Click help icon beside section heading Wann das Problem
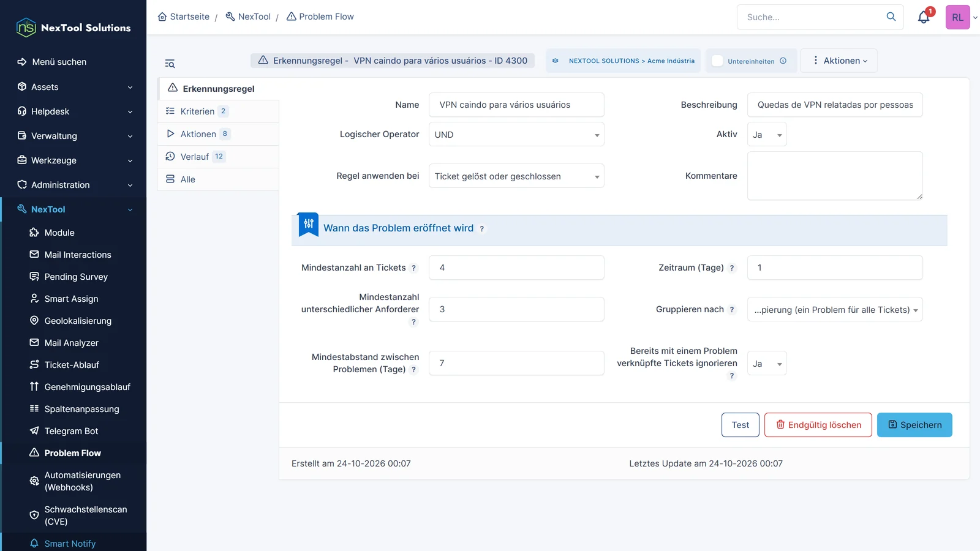The width and height of the screenshot is (980, 551). pyautogui.click(x=482, y=229)
